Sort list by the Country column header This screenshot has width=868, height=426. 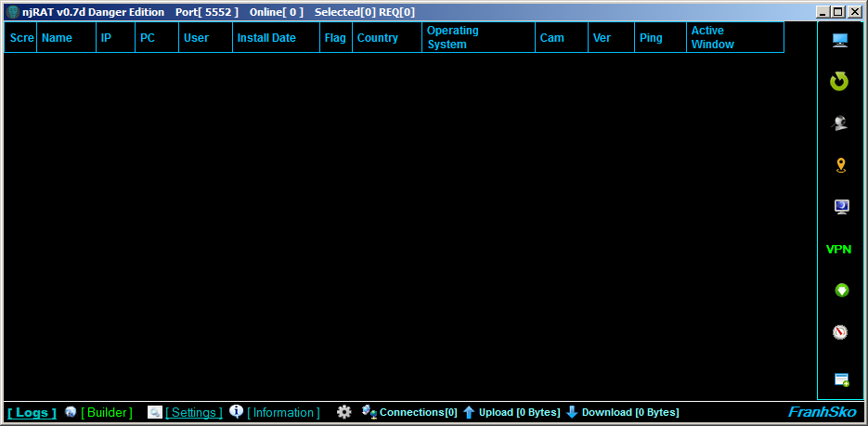coord(377,38)
